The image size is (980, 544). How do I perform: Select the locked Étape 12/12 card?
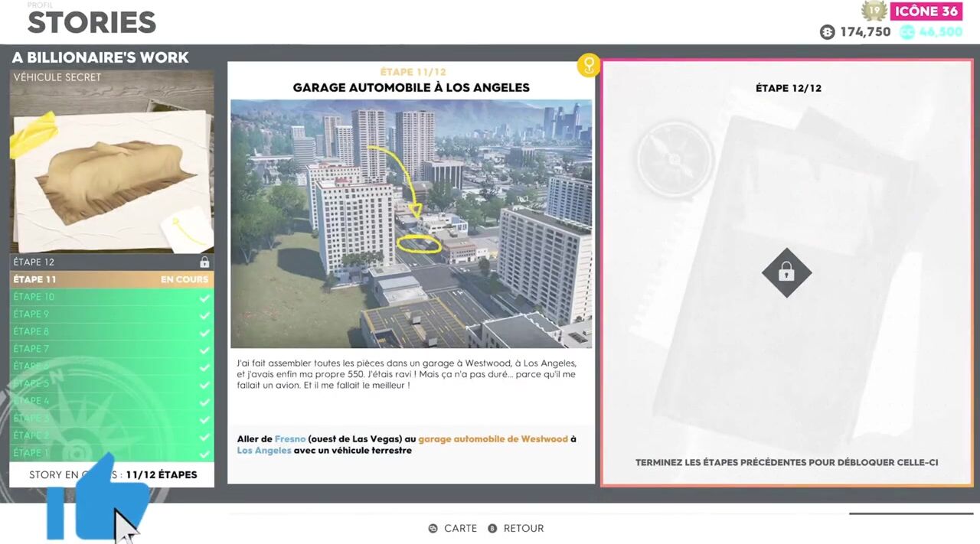(x=787, y=273)
